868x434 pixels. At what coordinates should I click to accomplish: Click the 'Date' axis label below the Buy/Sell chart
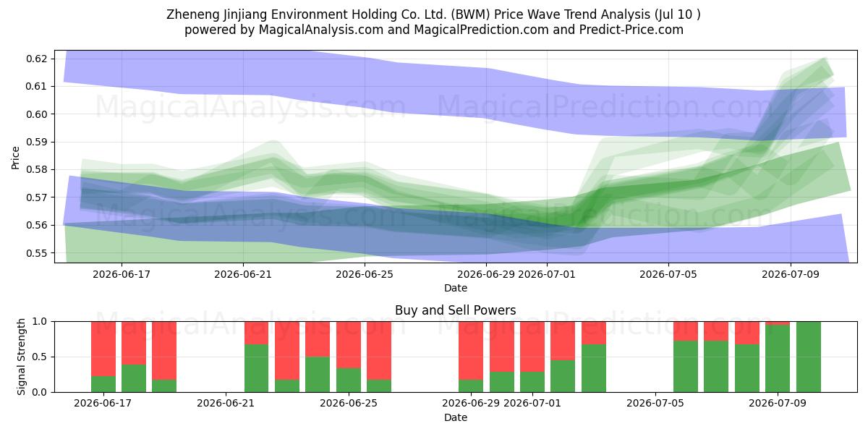click(x=456, y=417)
